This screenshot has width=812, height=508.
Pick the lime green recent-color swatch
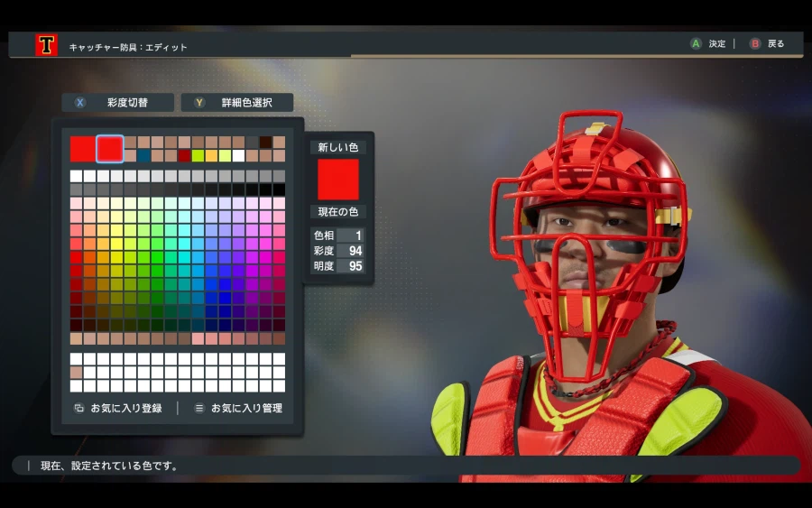(198, 155)
